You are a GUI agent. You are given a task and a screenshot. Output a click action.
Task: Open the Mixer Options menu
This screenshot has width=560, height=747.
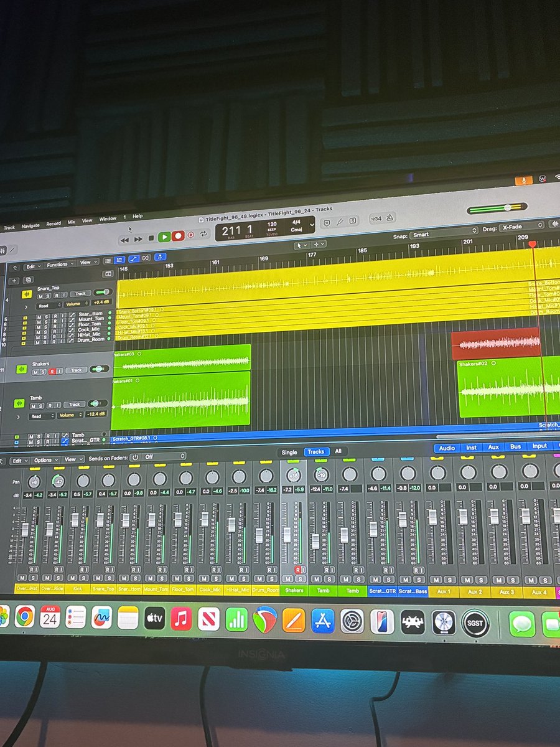[45, 460]
